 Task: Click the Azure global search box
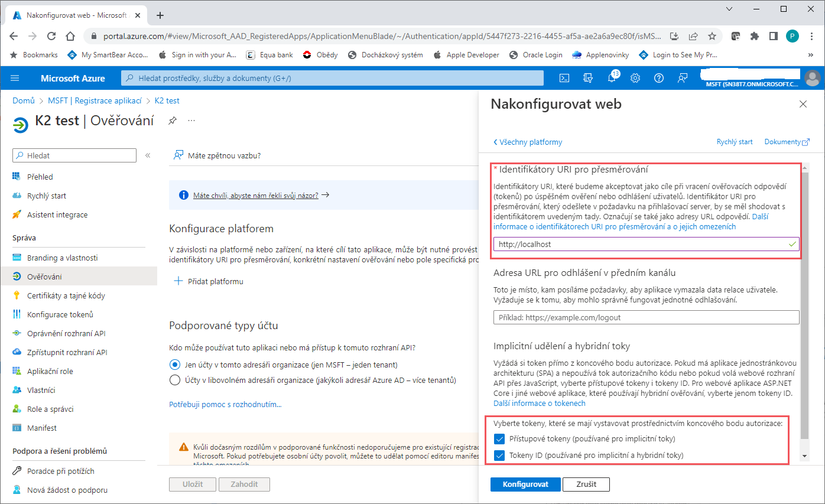click(332, 78)
